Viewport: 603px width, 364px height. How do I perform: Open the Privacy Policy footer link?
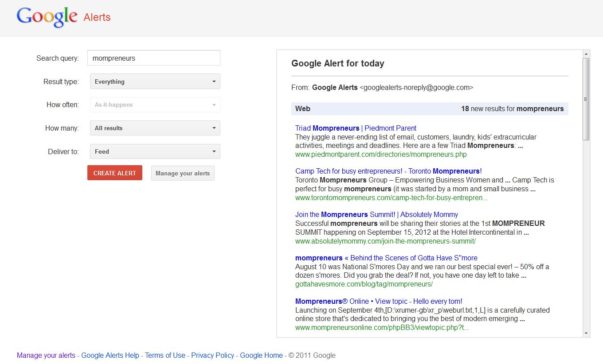pyautogui.click(x=212, y=355)
